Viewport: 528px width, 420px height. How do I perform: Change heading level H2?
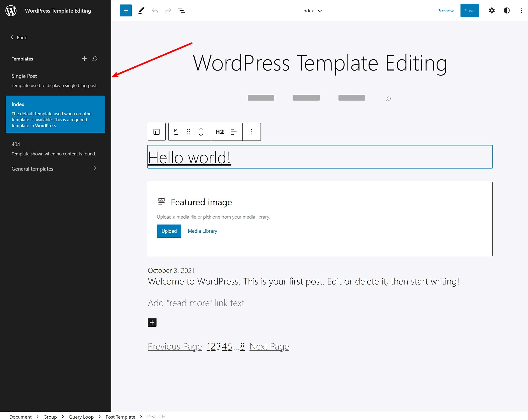pos(220,132)
